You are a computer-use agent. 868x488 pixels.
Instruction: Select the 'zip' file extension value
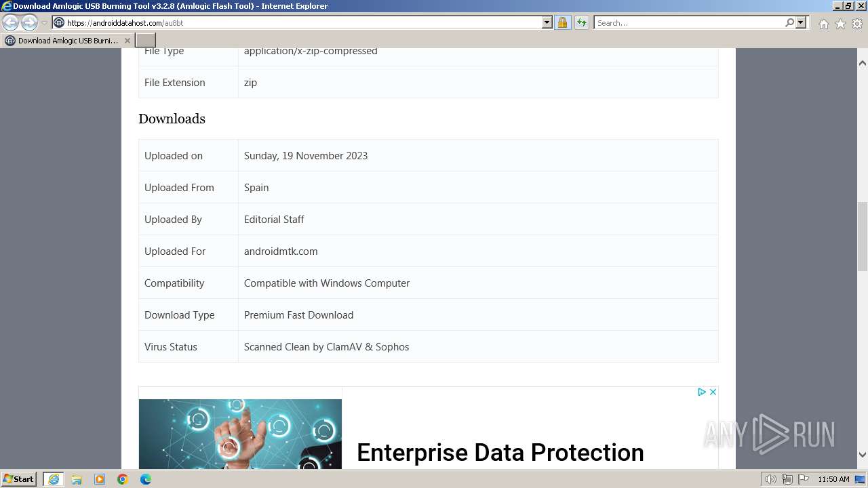coord(250,82)
